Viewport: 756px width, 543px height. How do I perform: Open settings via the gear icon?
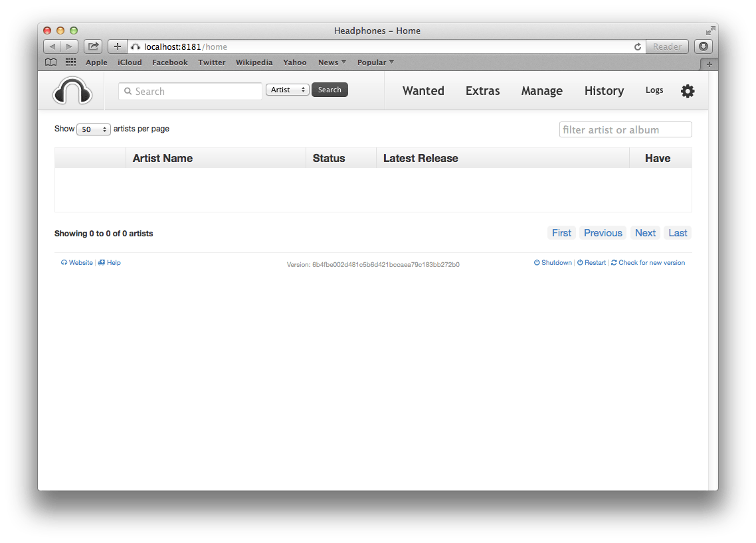(x=688, y=91)
